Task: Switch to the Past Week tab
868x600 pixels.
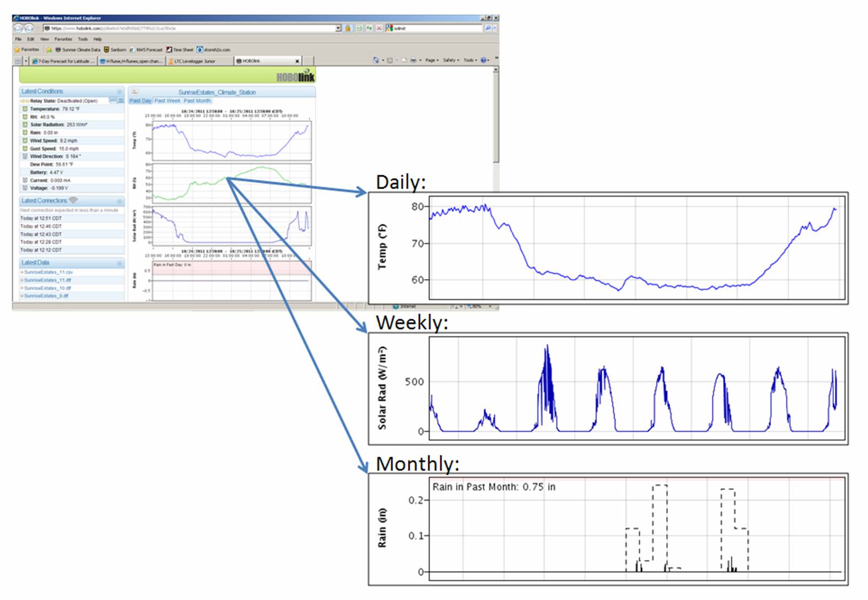Action: click(167, 101)
